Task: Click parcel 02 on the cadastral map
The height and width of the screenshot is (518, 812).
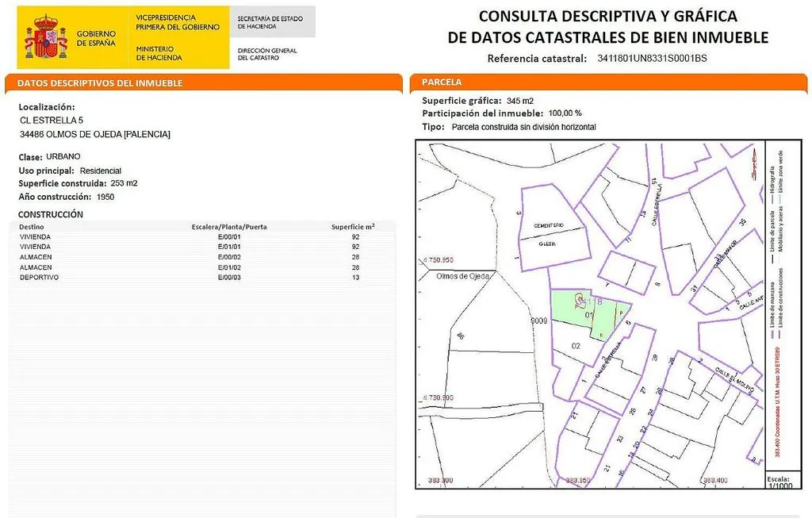Action: (x=576, y=346)
